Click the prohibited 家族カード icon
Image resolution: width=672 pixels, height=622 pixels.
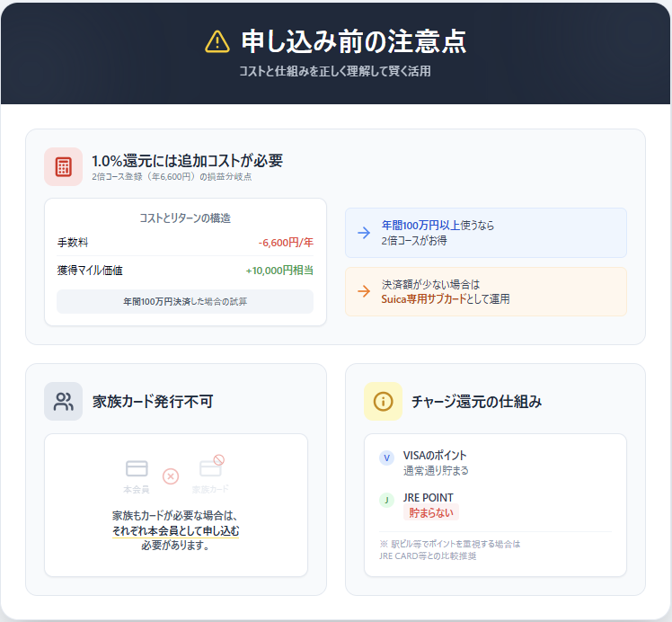click(211, 467)
